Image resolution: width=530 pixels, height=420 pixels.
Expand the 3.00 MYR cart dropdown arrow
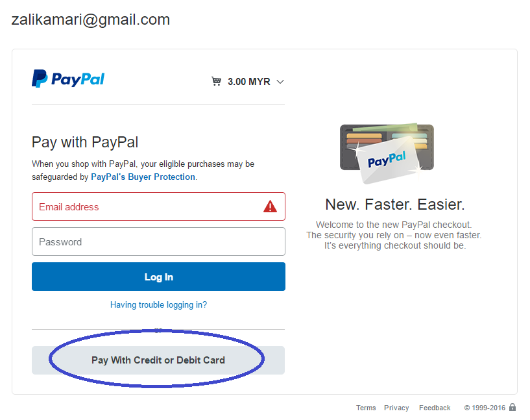[280, 82]
